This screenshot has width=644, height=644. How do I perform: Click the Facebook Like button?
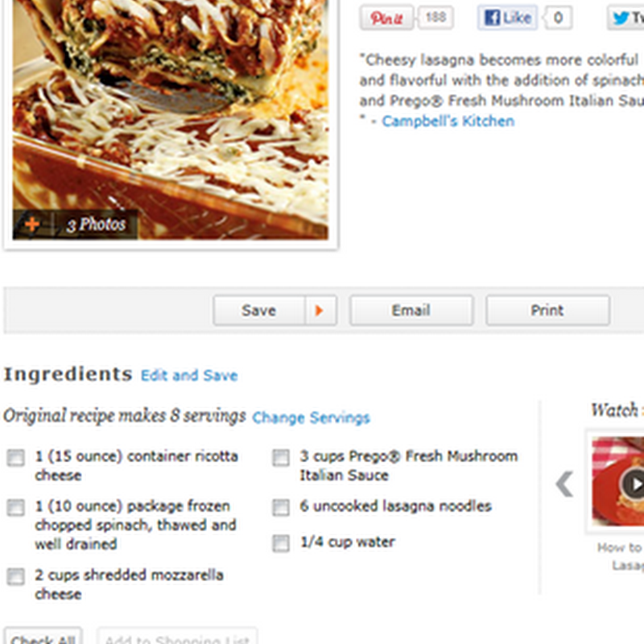[508, 18]
